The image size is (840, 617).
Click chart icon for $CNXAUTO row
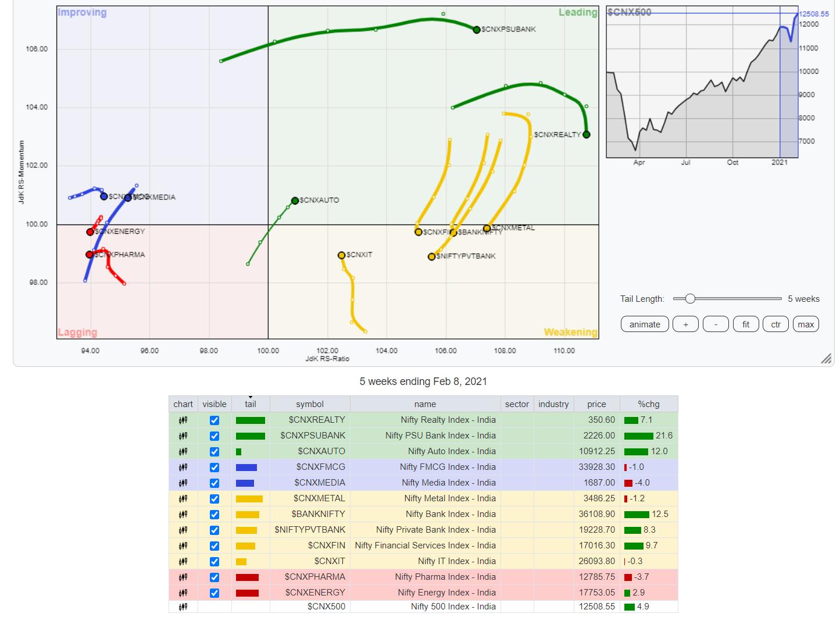coord(183,451)
